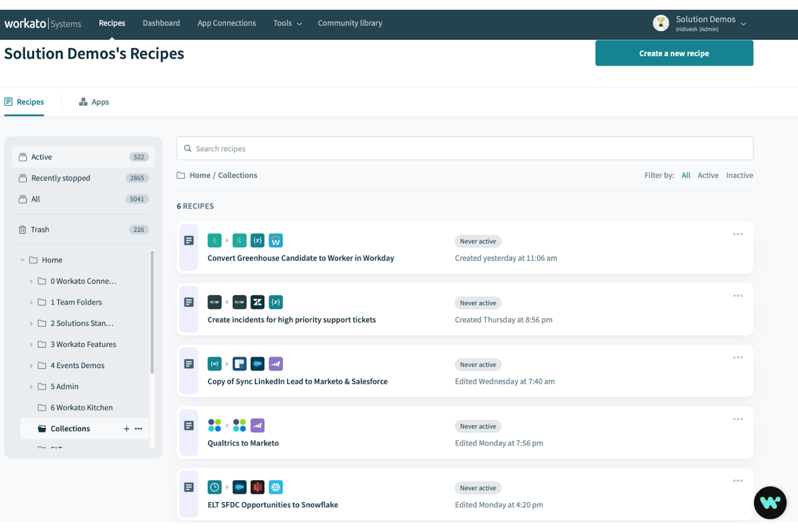Filter recipes by Active
Screen dimensions: 798x532
click(708, 175)
